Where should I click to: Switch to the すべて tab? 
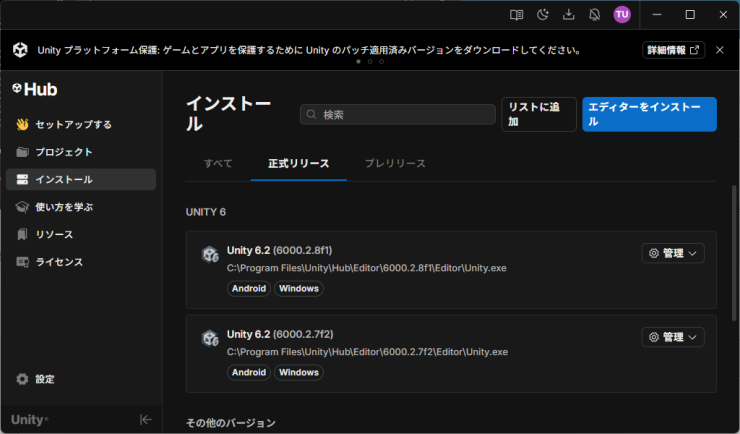click(x=218, y=163)
